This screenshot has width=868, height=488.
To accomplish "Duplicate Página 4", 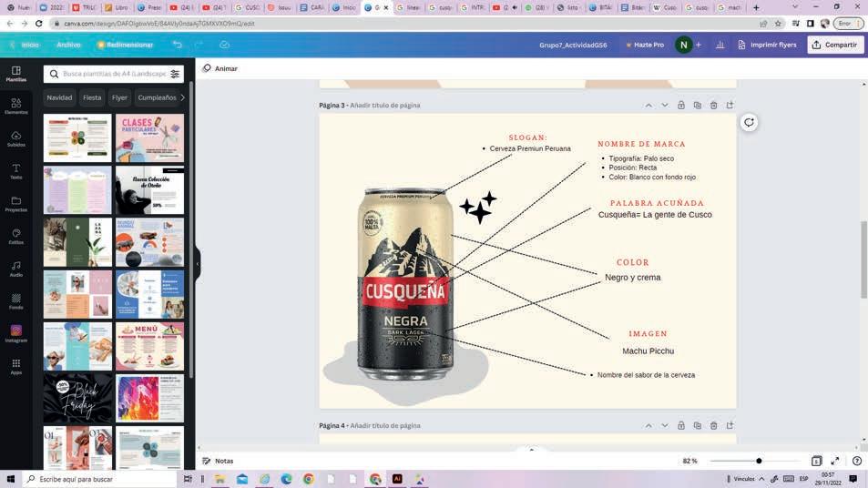I will tap(698, 425).
